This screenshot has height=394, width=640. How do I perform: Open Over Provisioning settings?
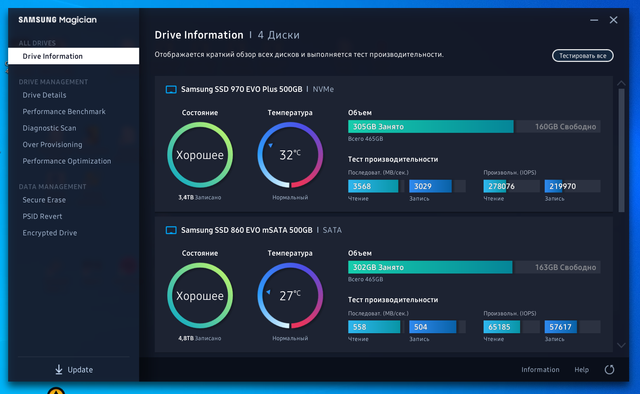(52, 145)
